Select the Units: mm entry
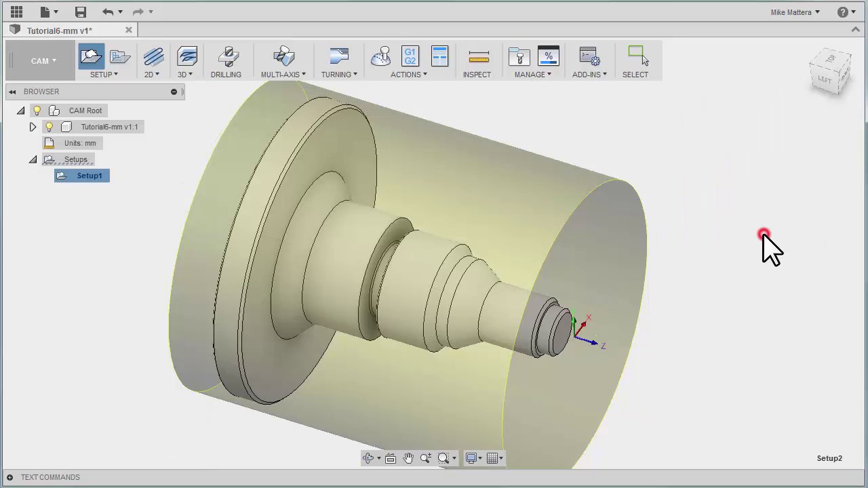868x488 pixels. (x=80, y=143)
